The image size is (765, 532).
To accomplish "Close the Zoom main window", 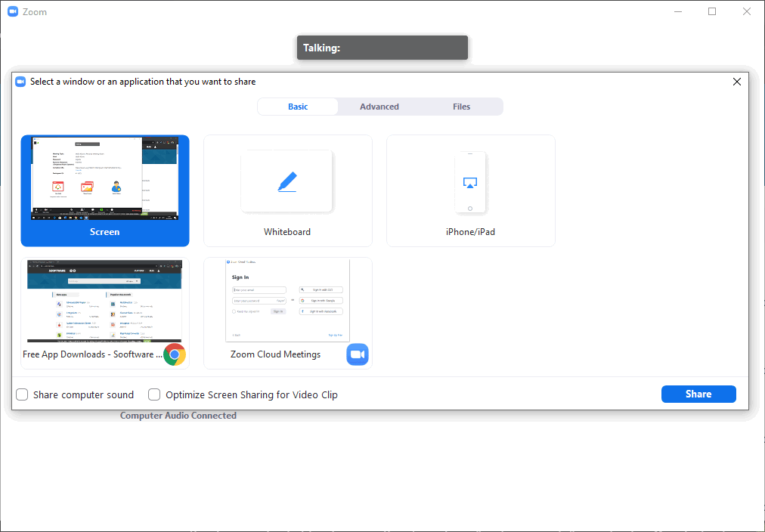I will [746, 11].
